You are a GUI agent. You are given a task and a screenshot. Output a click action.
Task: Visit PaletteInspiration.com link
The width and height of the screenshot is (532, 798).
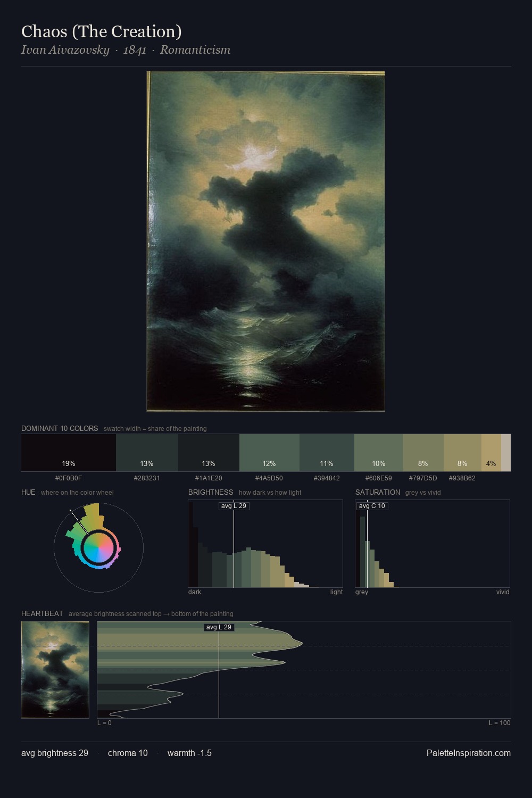pyautogui.click(x=469, y=753)
